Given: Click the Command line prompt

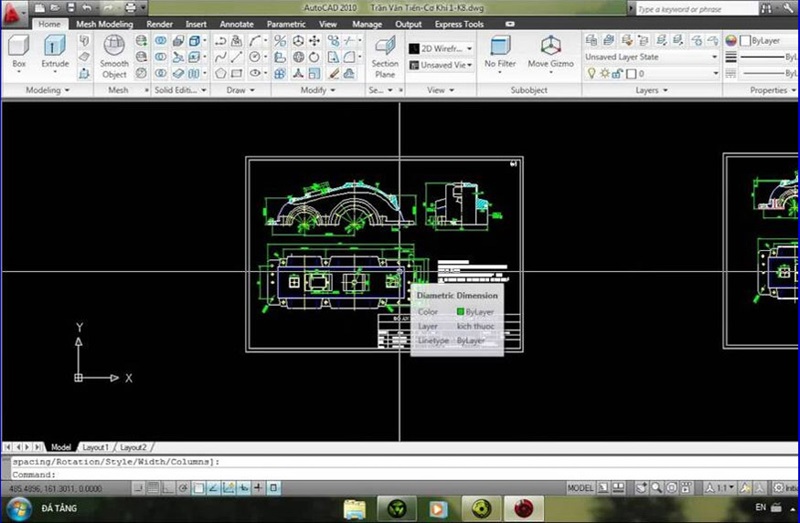Looking at the screenshot, I should click(x=403, y=475).
